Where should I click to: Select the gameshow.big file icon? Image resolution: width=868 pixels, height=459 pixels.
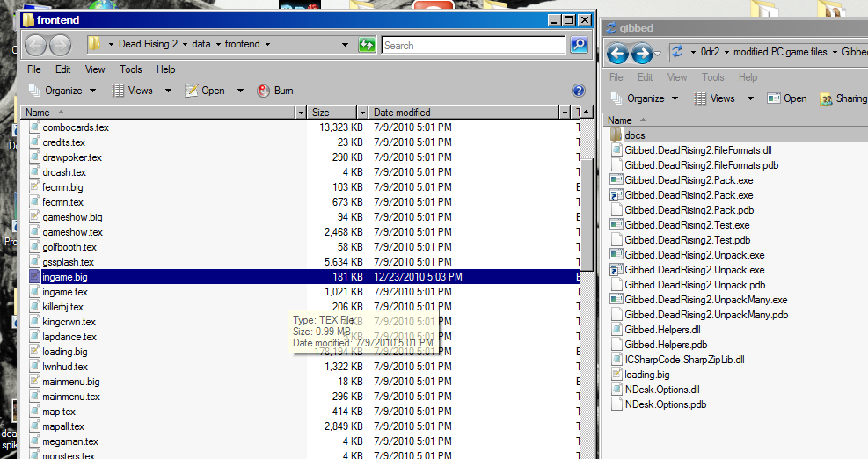(34, 216)
